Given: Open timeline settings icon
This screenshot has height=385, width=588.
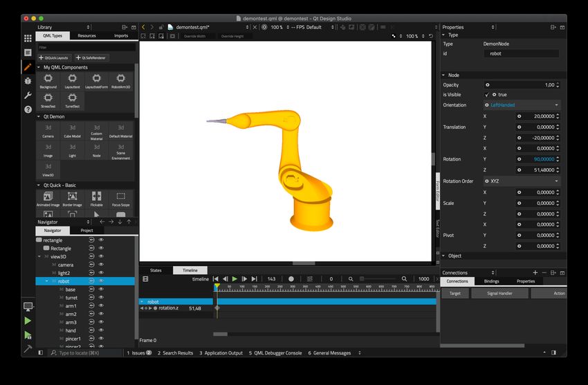Looking at the screenshot, I should (x=145, y=279).
